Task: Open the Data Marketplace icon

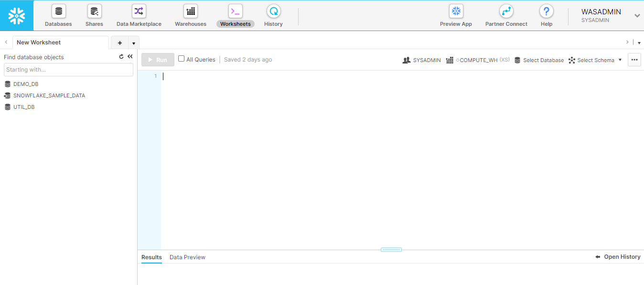Action: (139, 11)
